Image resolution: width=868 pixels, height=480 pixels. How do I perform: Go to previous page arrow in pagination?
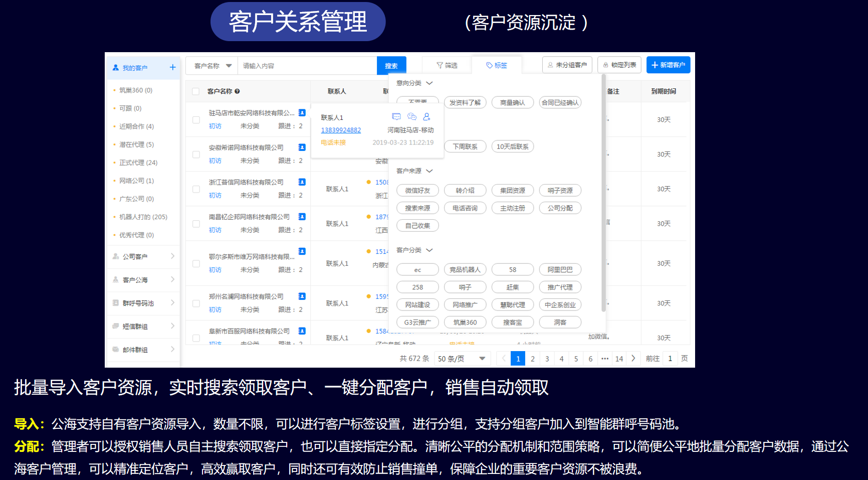pyautogui.click(x=504, y=358)
